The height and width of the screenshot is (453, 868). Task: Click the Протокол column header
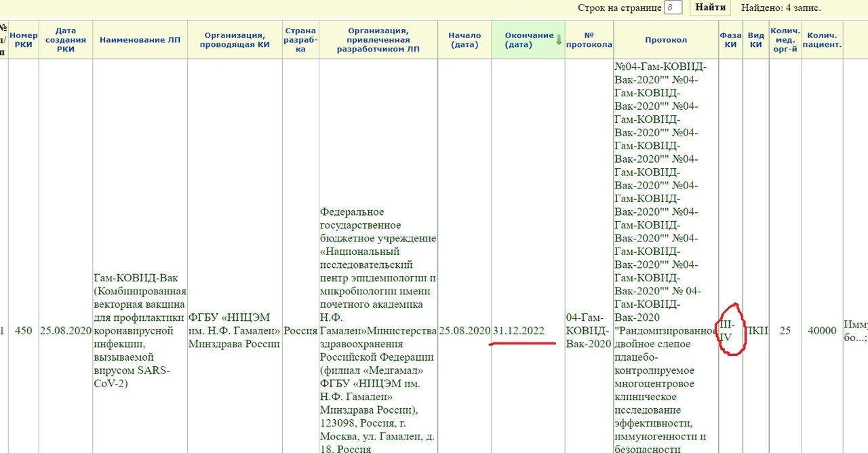tap(666, 40)
